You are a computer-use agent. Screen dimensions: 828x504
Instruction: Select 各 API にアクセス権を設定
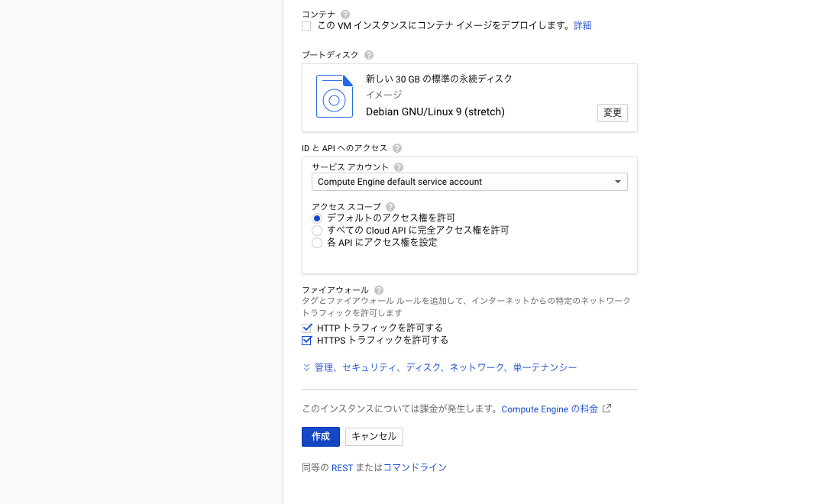[x=317, y=242]
